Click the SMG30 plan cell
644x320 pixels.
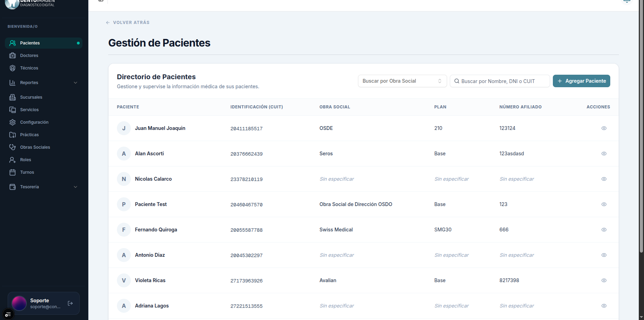443,230
